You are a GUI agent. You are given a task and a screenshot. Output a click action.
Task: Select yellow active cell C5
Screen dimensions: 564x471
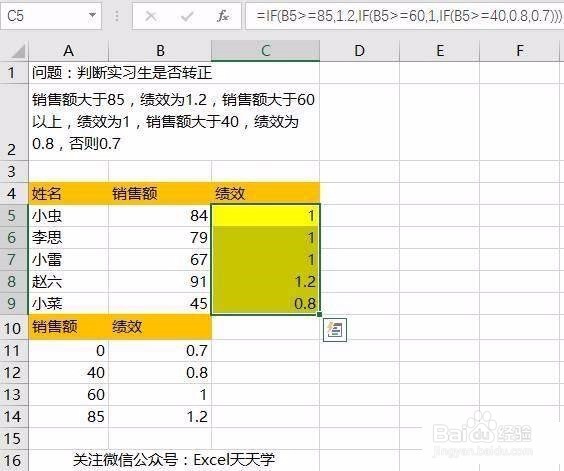(265, 216)
